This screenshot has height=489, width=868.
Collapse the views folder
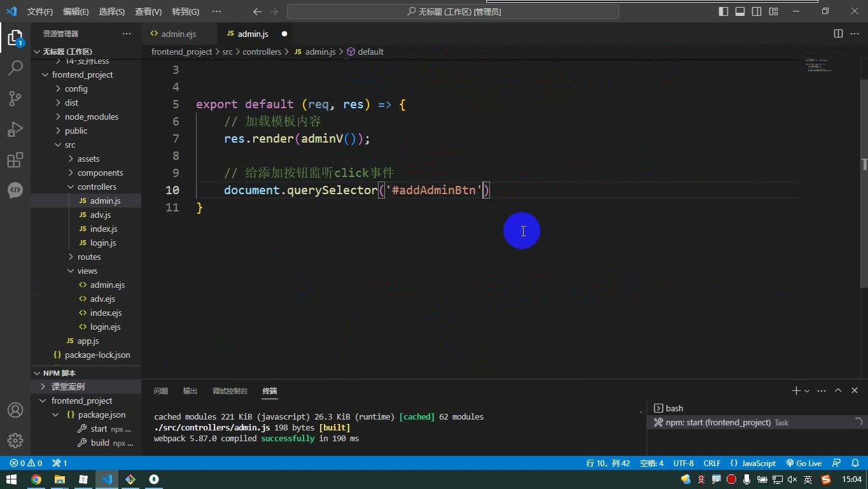pos(87,271)
